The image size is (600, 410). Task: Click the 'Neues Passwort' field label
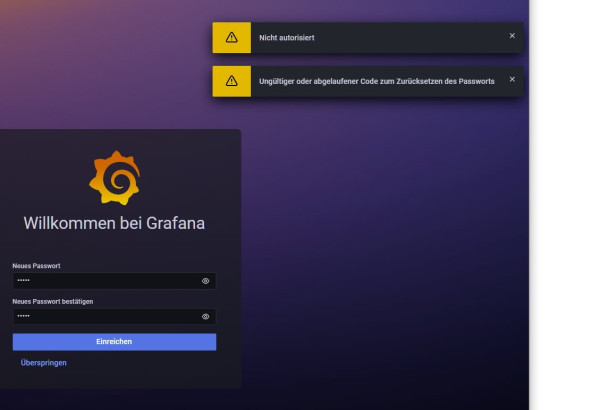coord(37,266)
